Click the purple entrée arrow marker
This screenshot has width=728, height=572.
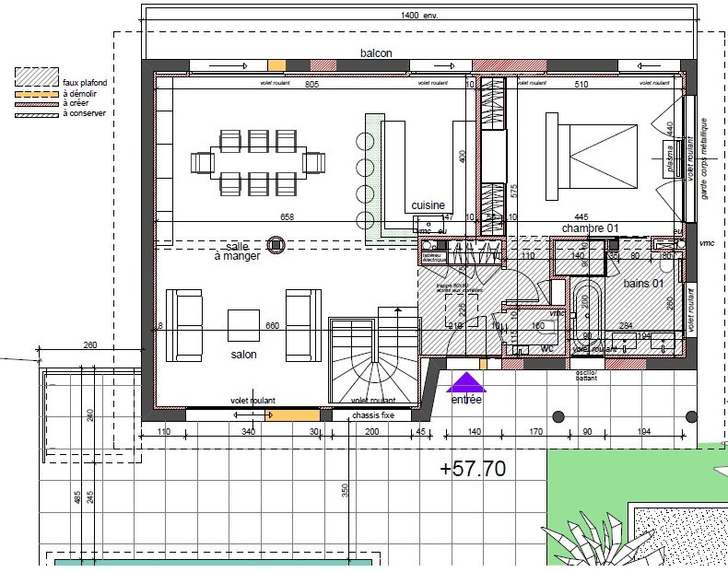point(467,381)
